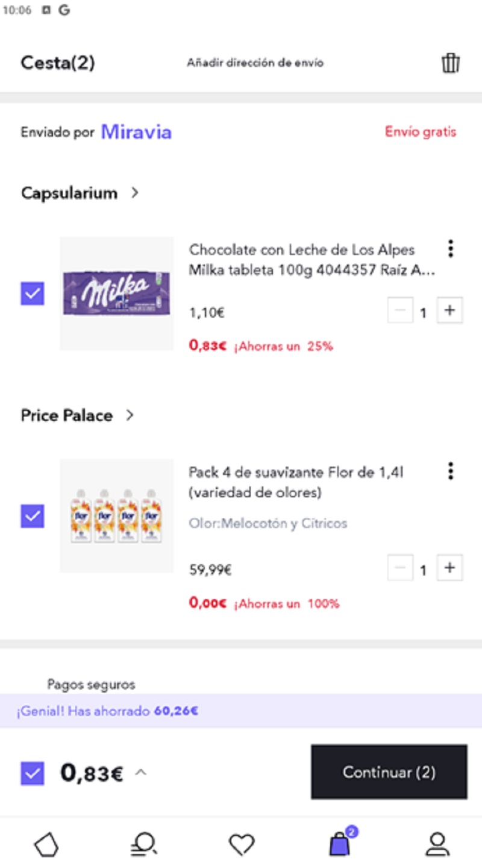Open the three-dot menu for Flor softener pack
This screenshot has height=868, width=482.
(x=450, y=471)
